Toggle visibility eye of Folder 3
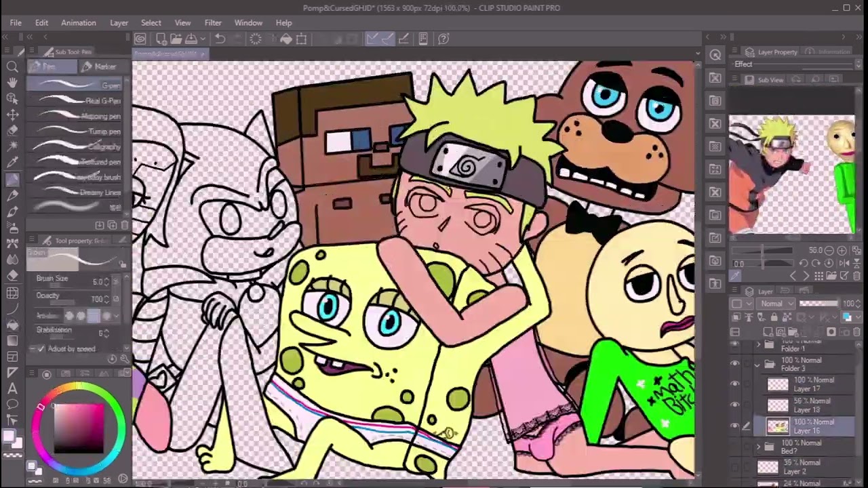 [x=735, y=364]
